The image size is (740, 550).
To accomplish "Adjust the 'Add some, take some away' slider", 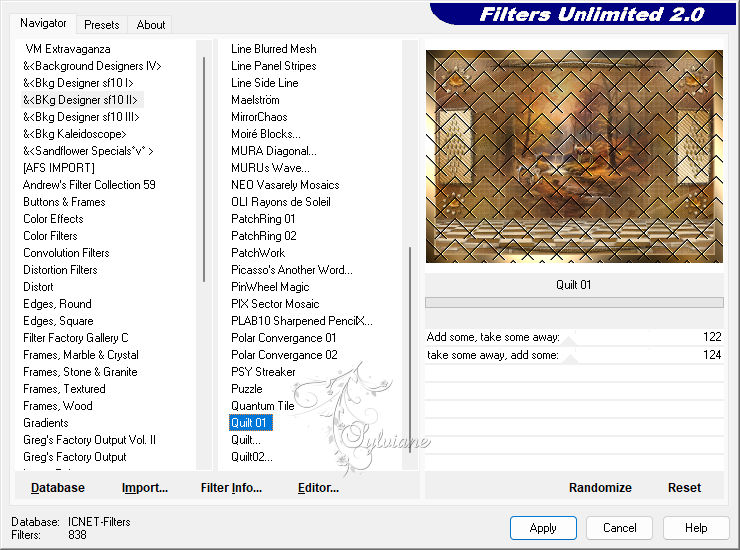I will pyautogui.click(x=570, y=341).
